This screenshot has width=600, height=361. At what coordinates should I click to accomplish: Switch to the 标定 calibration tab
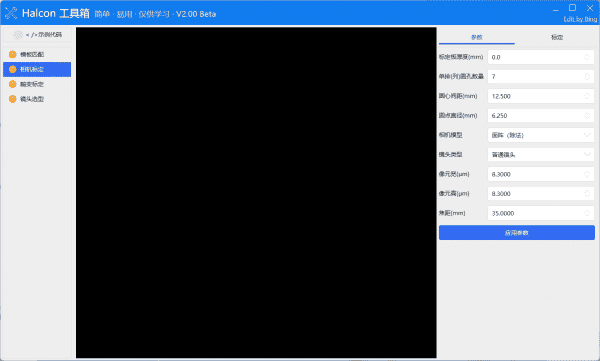[x=557, y=37]
